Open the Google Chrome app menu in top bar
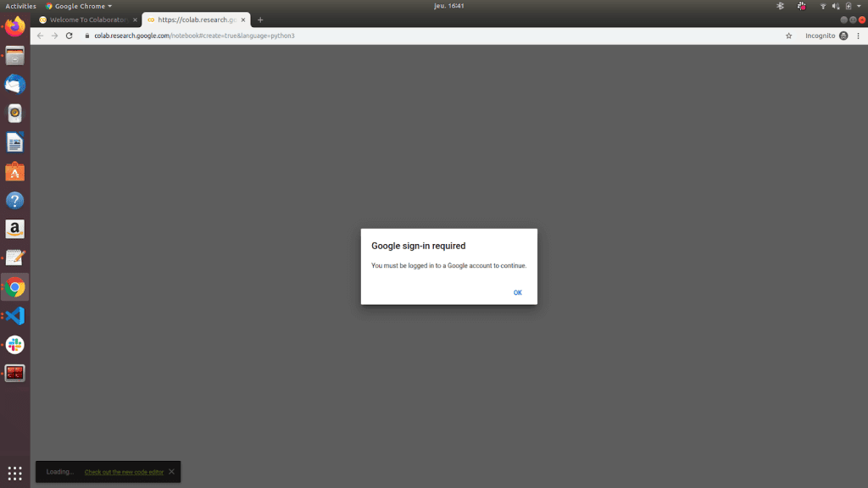The width and height of the screenshot is (868, 488). (79, 6)
